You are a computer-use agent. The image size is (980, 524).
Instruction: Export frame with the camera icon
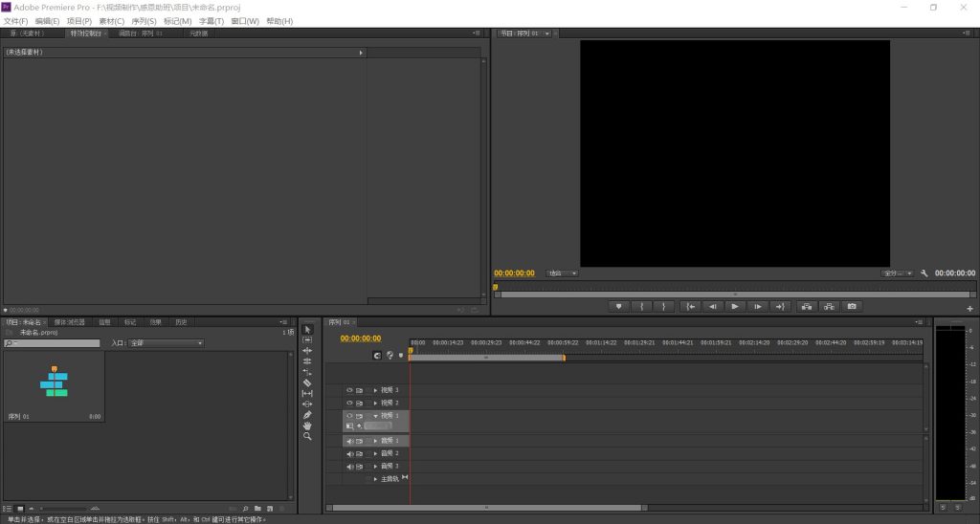tap(852, 307)
